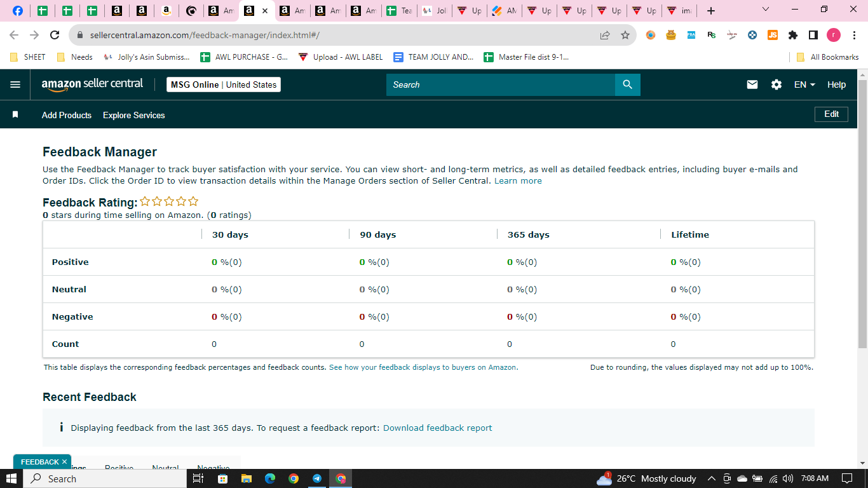Click the Positive row label
The height and width of the screenshot is (488, 868).
click(71, 262)
